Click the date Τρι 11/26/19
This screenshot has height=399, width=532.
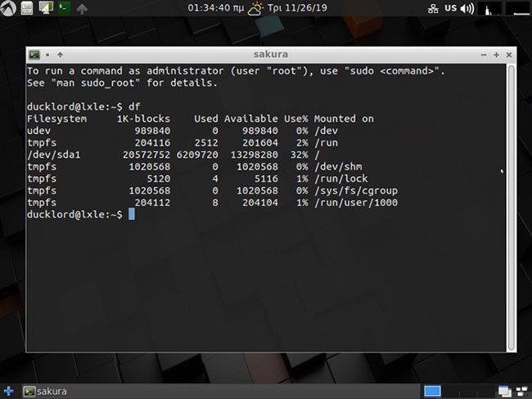point(297,8)
